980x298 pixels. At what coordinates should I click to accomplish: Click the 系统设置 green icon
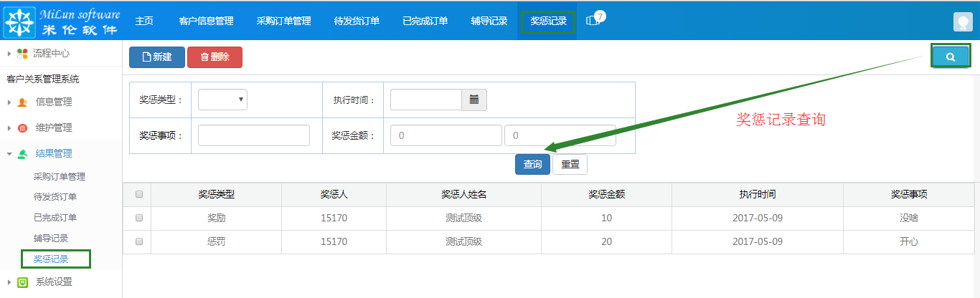(22, 282)
